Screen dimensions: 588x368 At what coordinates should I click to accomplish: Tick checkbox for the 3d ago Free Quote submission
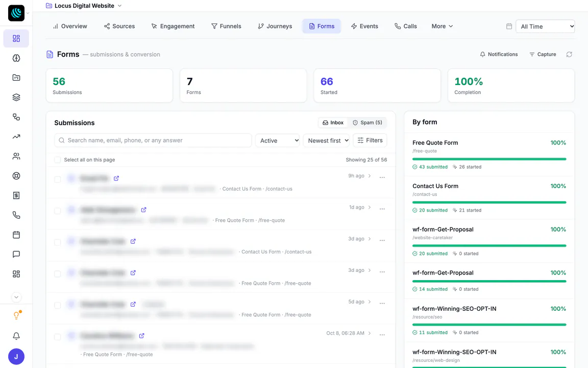tap(57, 274)
